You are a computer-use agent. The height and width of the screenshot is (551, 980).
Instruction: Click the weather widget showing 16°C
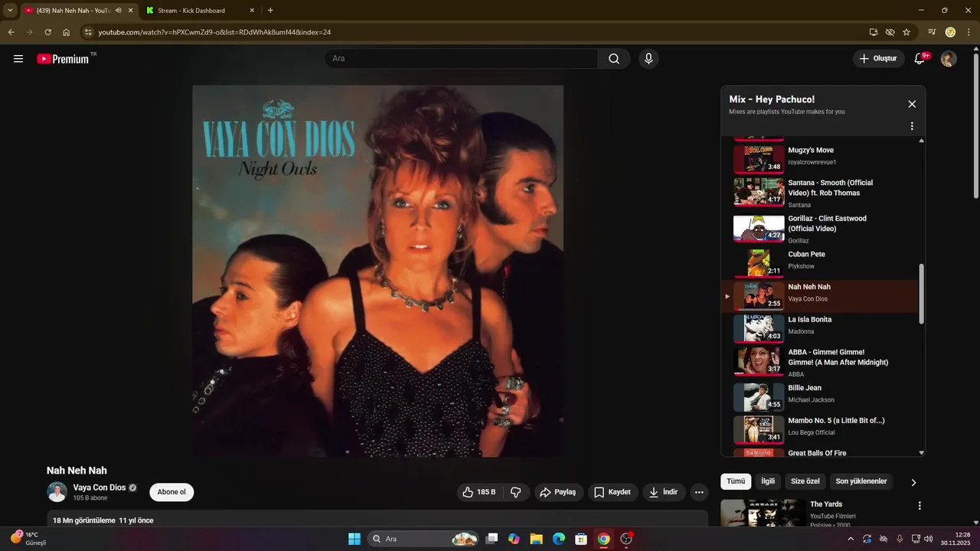pos(28,539)
